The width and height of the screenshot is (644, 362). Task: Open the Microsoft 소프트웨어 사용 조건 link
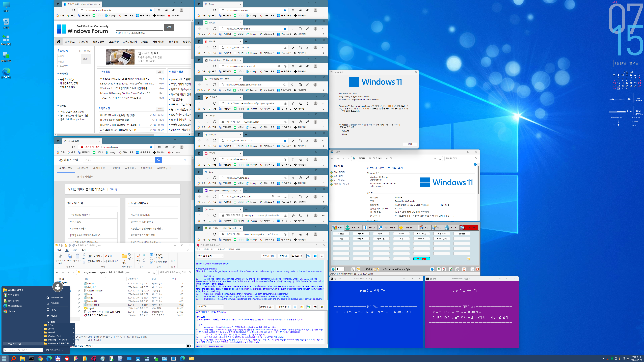[363, 125]
